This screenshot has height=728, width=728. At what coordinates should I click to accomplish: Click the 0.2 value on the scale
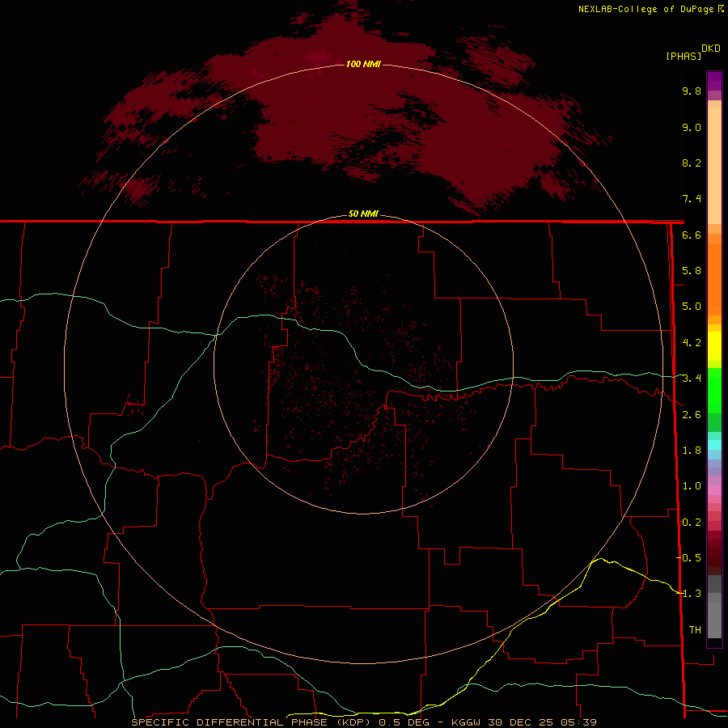692,523
